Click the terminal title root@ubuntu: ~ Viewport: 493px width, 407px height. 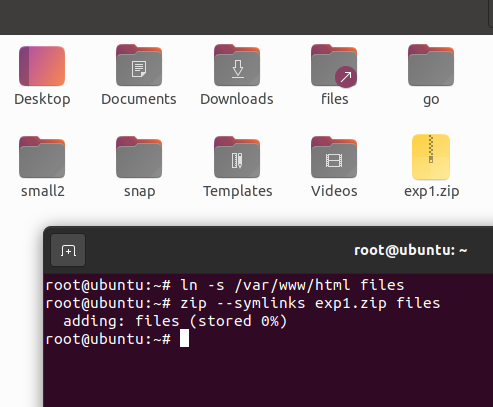click(410, 250)
